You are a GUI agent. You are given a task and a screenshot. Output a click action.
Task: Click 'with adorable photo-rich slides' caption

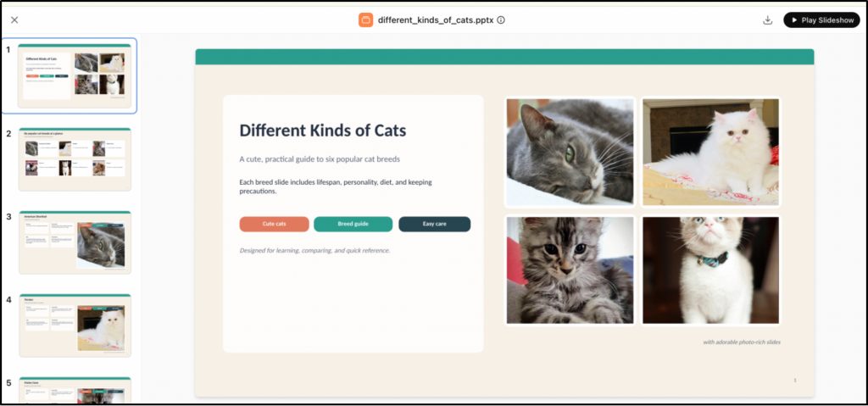click(x=742, y=342)
